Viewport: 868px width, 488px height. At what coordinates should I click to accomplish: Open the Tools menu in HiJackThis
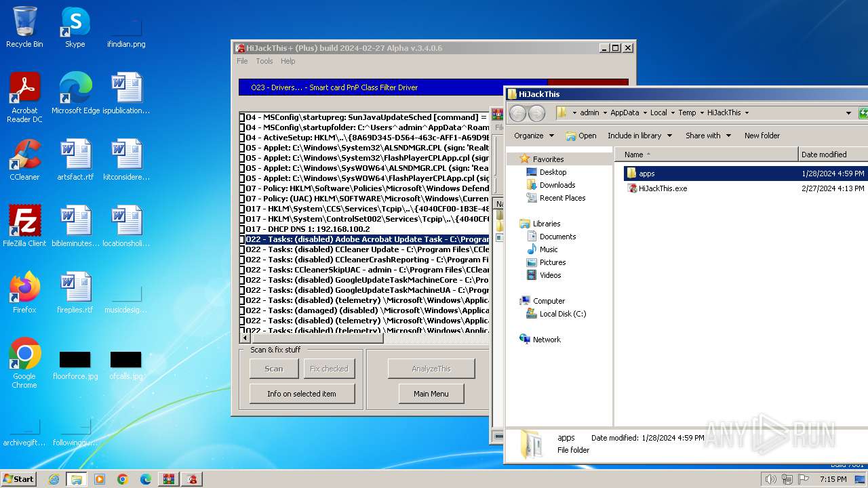coord(264,61)
